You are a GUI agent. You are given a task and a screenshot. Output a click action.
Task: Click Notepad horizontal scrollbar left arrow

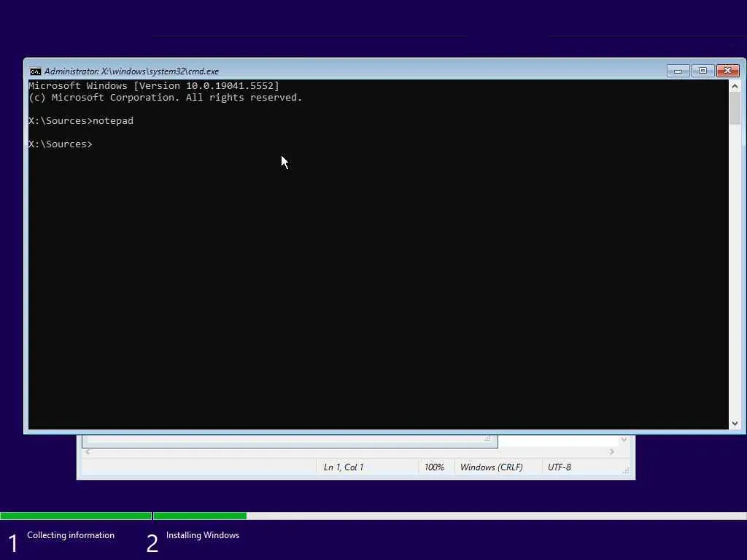tap(88, 451)
